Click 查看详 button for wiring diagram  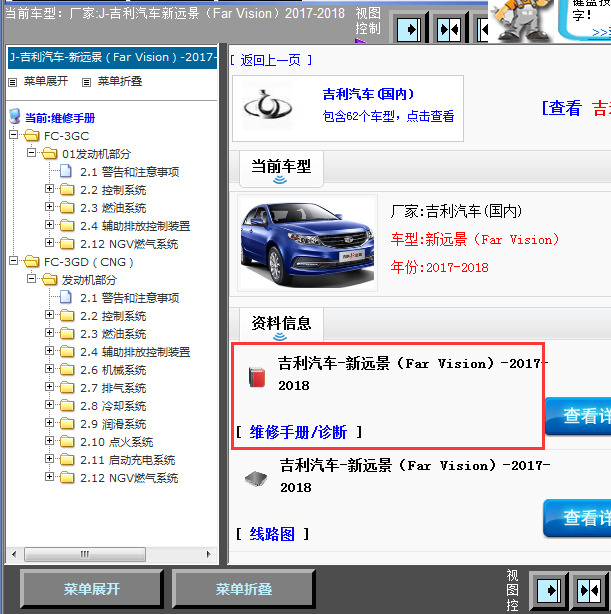[x=577, y=518]
